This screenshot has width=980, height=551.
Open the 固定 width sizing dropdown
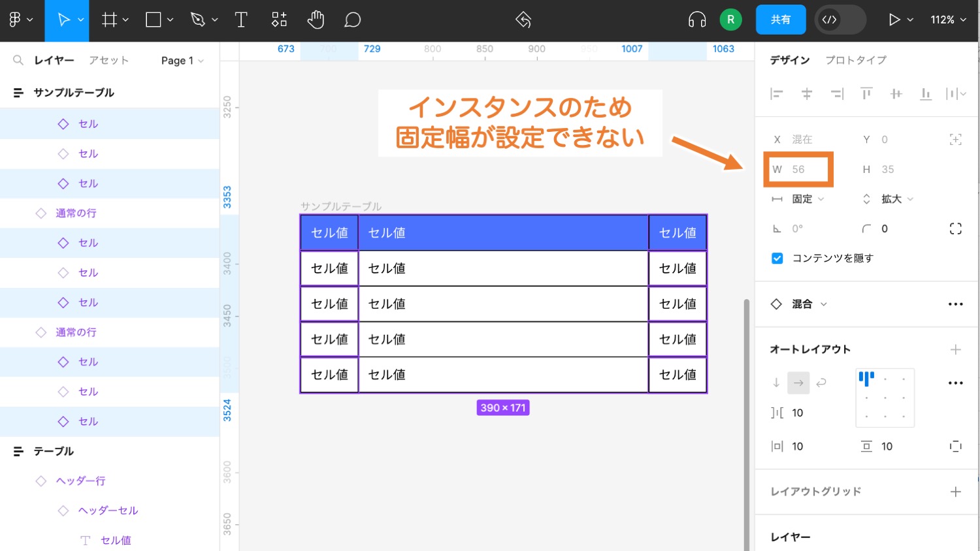tap(808, 198)
